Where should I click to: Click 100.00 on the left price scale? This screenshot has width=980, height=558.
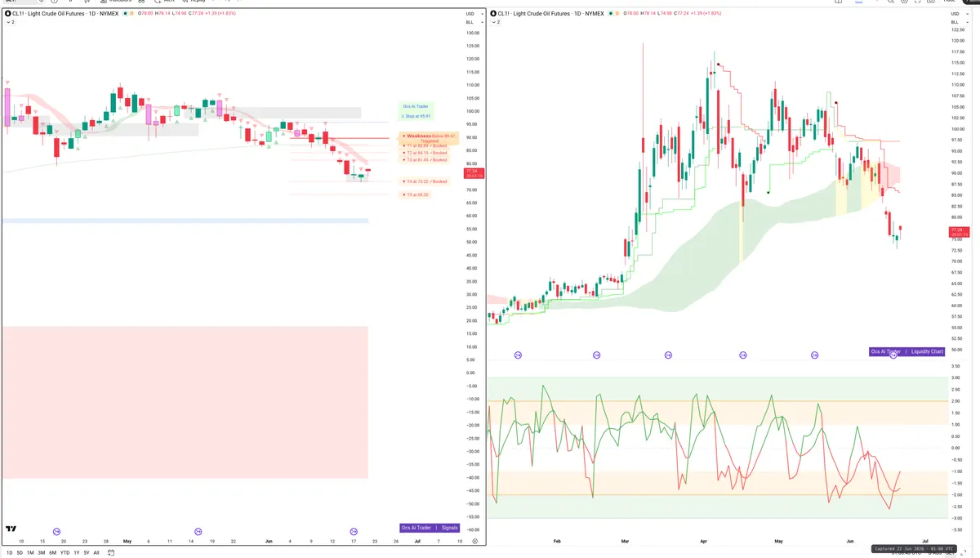472,111
